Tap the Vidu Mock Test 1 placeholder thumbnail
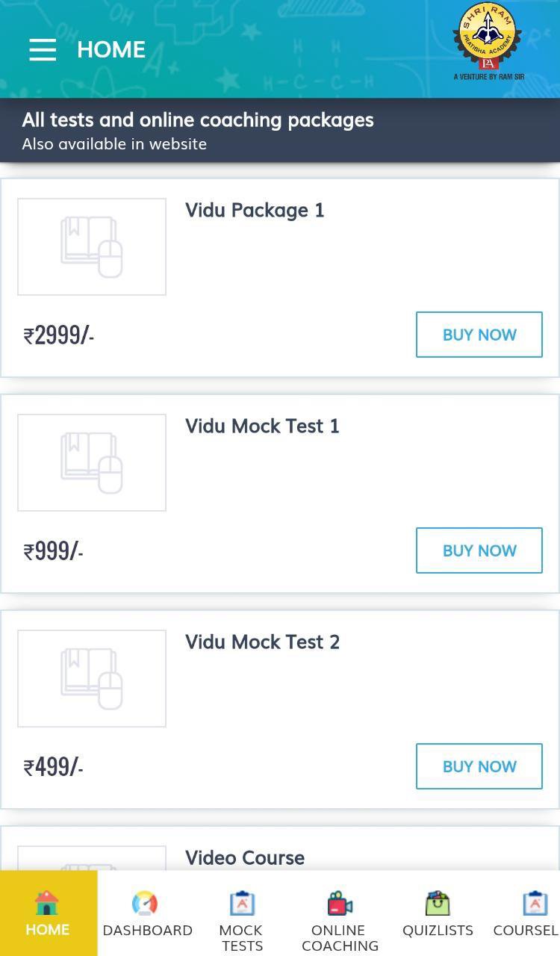This screenshot has width=560, height=956. [x=92, y=462]
